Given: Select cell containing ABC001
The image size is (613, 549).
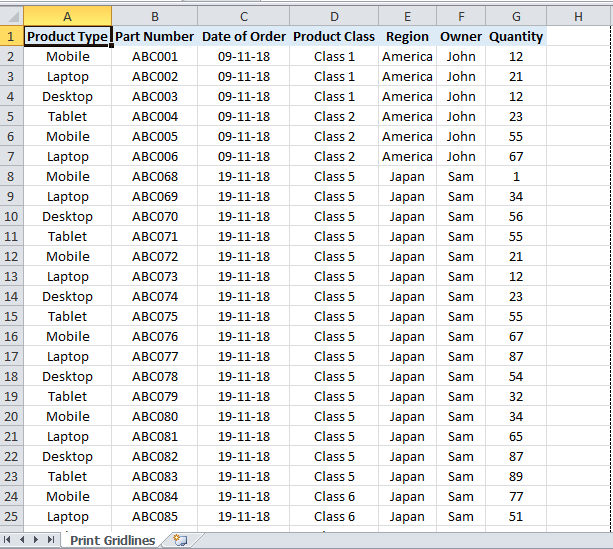Looking at the screenshot, I should (155, 56).
